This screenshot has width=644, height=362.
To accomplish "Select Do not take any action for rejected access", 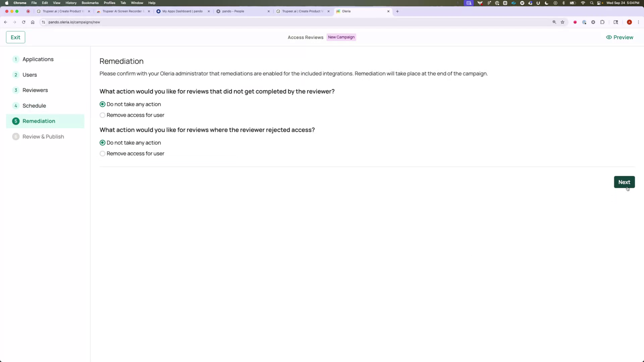I will pyautogui.click(x=102, y=142).
